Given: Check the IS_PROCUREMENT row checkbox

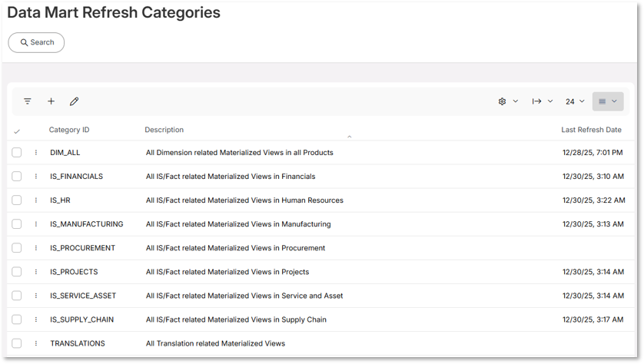Looking at the screenshot, I should coord(16,248).
